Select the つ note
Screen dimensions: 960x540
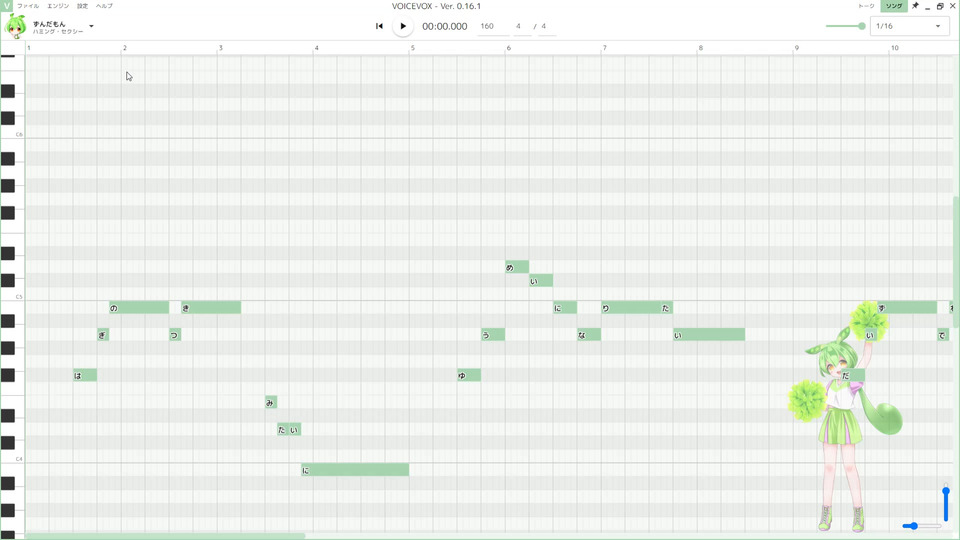175,335
